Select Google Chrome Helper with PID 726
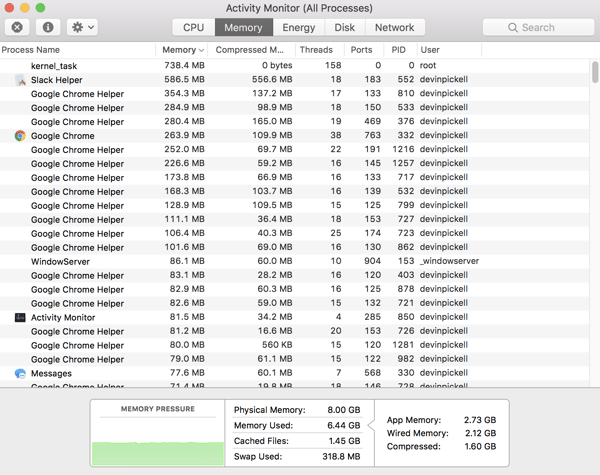Viewport: 600px width, 475px height. 294,331
